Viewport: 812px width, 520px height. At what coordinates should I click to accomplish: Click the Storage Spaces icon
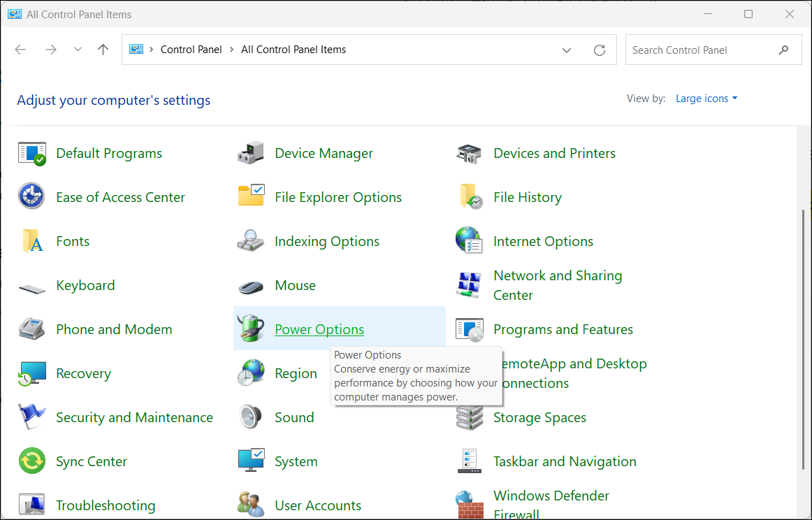pyautogui.click(x=469, y=417)
